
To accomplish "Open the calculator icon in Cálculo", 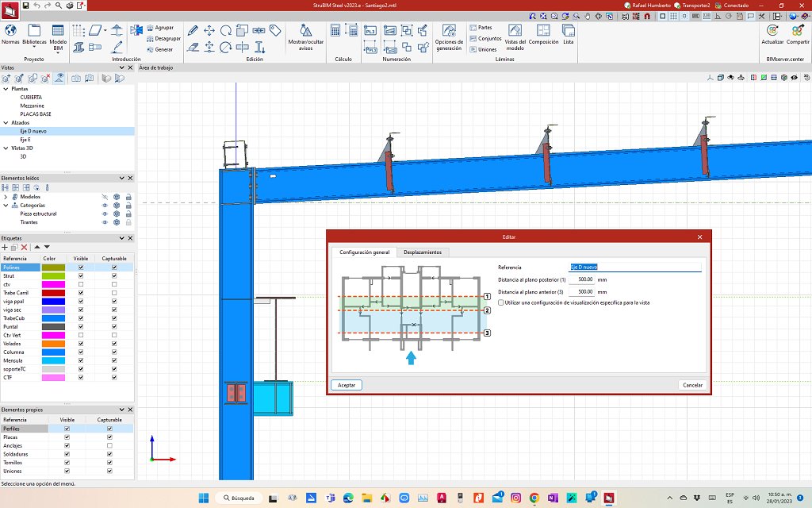I will point(335,30).
